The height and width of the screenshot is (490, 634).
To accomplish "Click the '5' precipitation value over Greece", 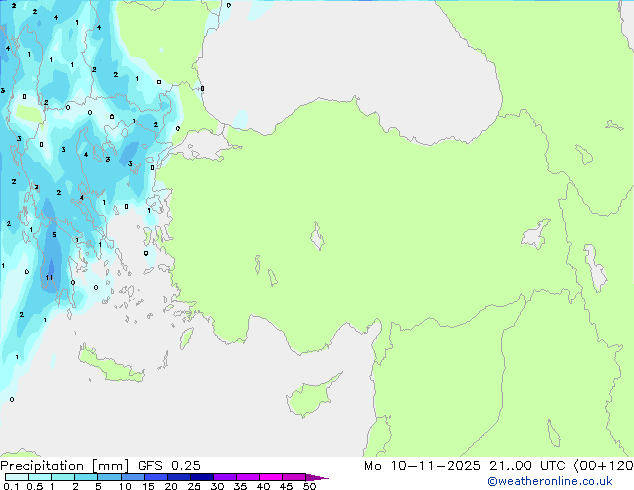I will (x=54, y=234).
